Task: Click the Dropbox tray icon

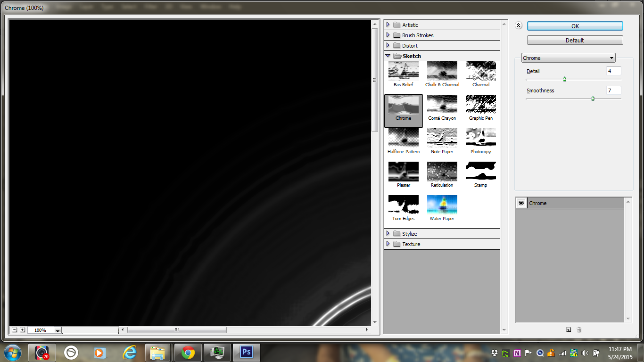Action: coord(494,353)
